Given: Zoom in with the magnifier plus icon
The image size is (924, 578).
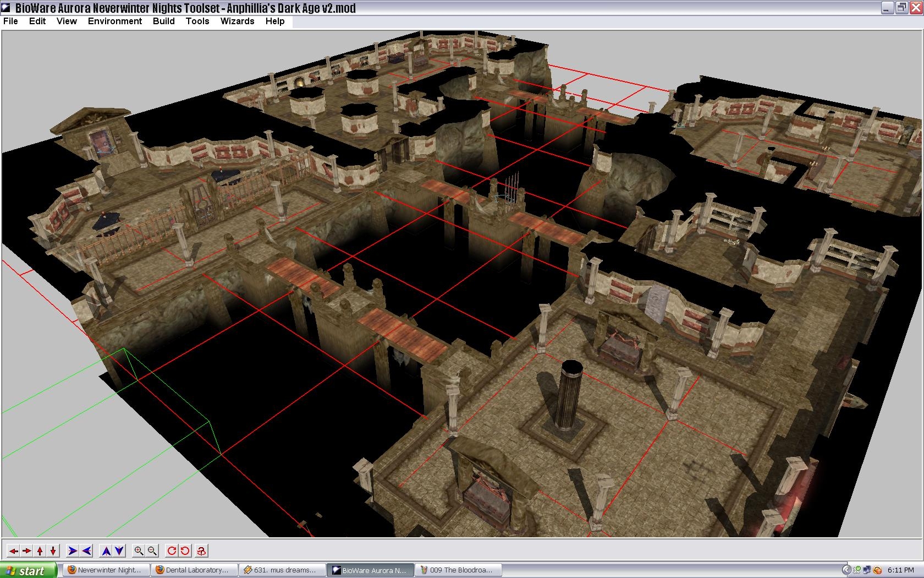Looking at the screenshot, I should coord(139,550).
